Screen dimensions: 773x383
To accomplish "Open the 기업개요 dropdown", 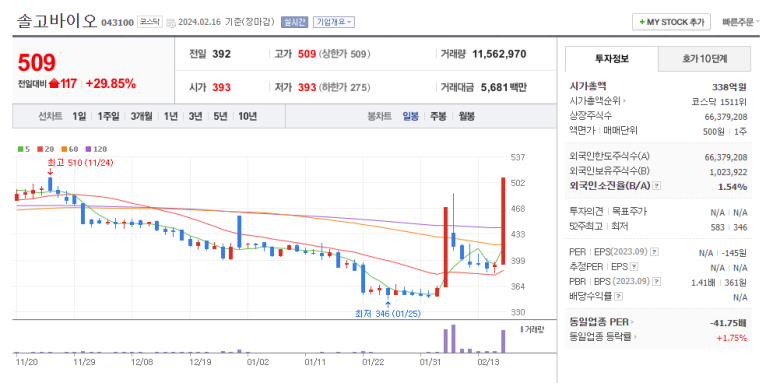I will click(x=334, y=22).
